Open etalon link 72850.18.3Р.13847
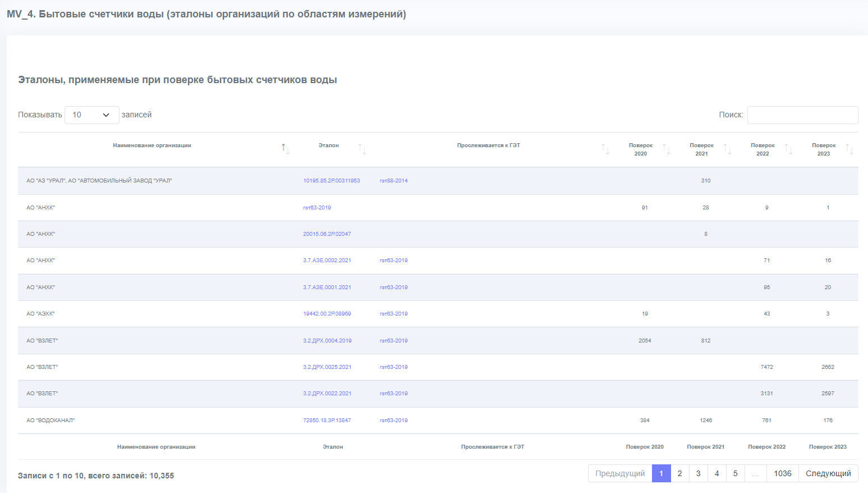This screenshot has width=868, height=493. point(327,421)
